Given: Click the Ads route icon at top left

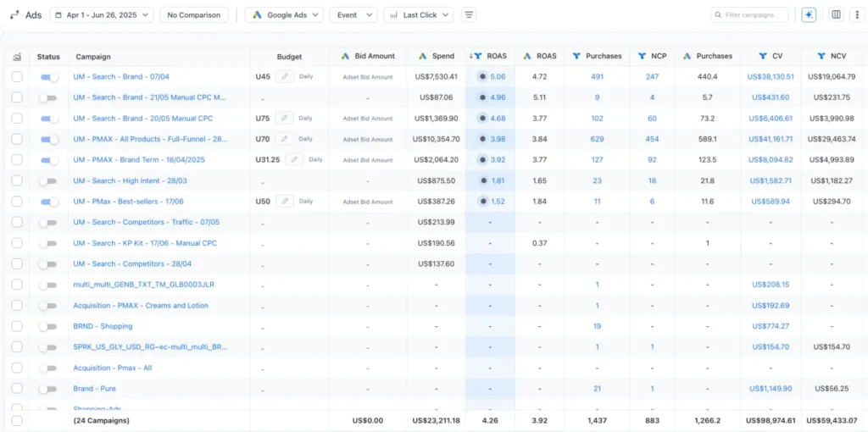Looking at the screenshot, I should pos(15,15).
